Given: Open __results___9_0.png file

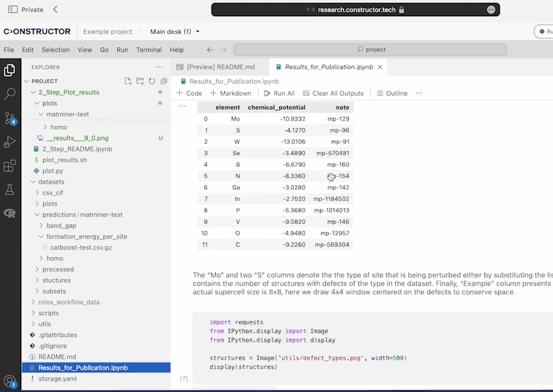Looking at the screenshot, I should [x=78, y=138].
